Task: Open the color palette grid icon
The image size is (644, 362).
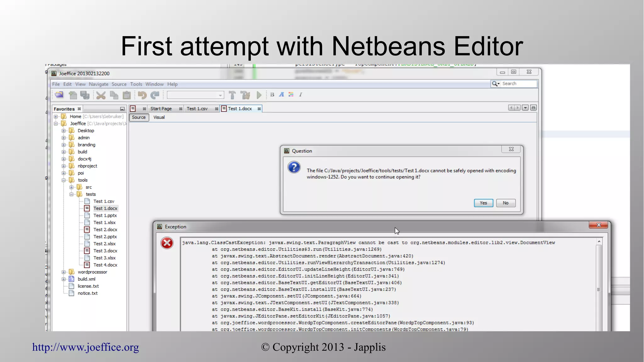Action: pyautogui.click(x=291, y=94)
